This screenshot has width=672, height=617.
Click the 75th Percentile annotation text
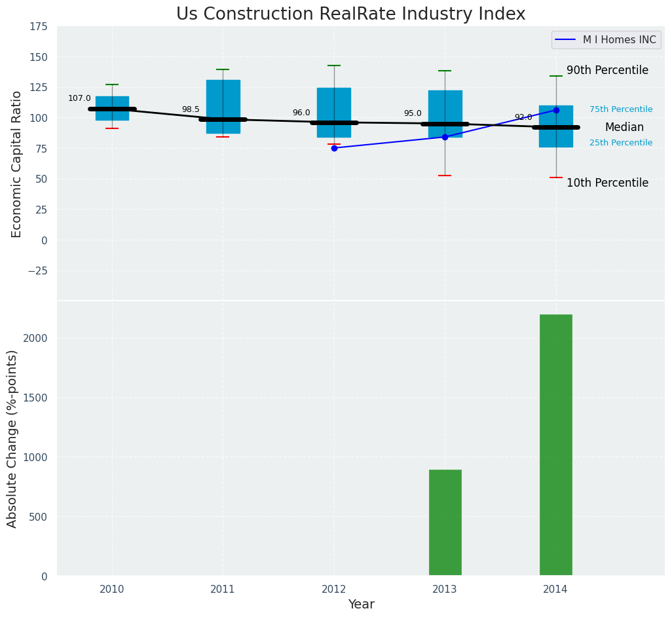[620, 109]
